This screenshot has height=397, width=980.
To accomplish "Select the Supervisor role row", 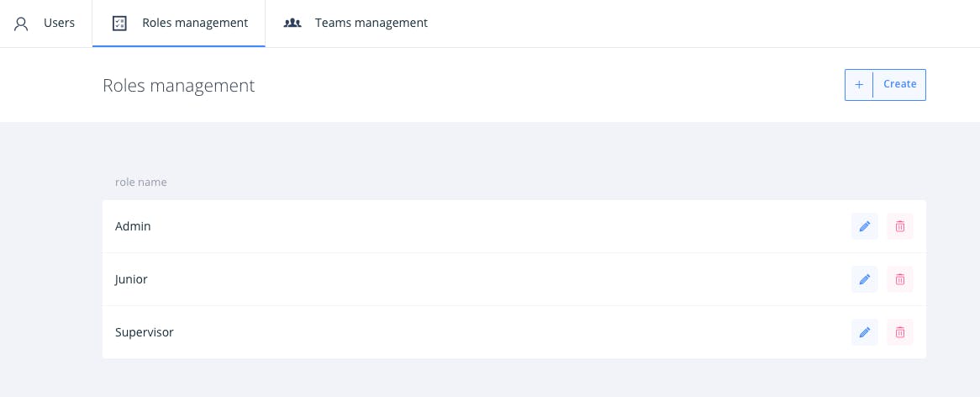I will [x=514, y=332].
